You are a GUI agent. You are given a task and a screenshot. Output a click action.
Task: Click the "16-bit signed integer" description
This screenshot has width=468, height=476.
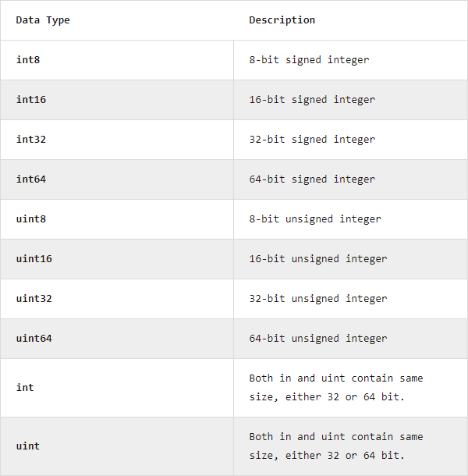pyautogui.click(x=312, y=100)
